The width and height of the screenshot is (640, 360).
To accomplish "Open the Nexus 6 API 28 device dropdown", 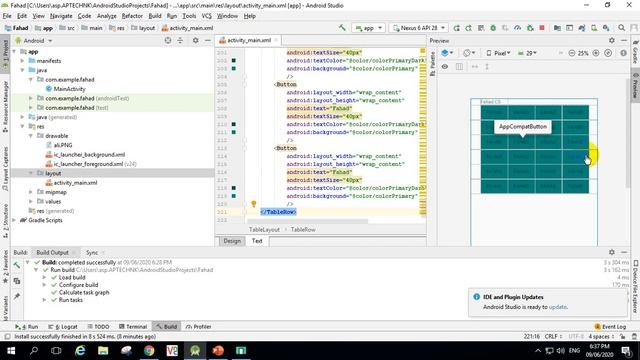I will (418, 28).
